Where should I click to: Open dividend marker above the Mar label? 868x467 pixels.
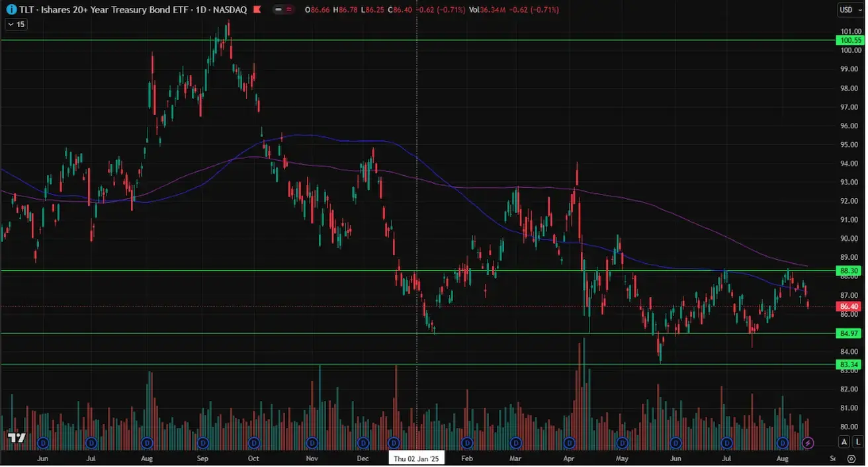[x=517, y=442]
